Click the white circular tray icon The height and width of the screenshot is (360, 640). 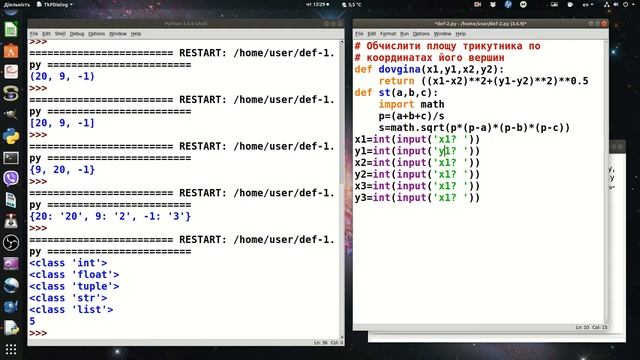523,4
